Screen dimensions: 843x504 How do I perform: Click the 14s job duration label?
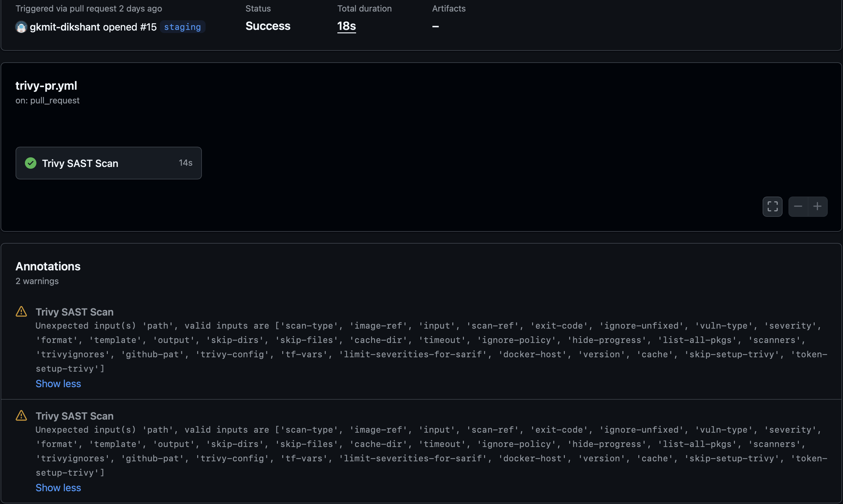point(185,163)
